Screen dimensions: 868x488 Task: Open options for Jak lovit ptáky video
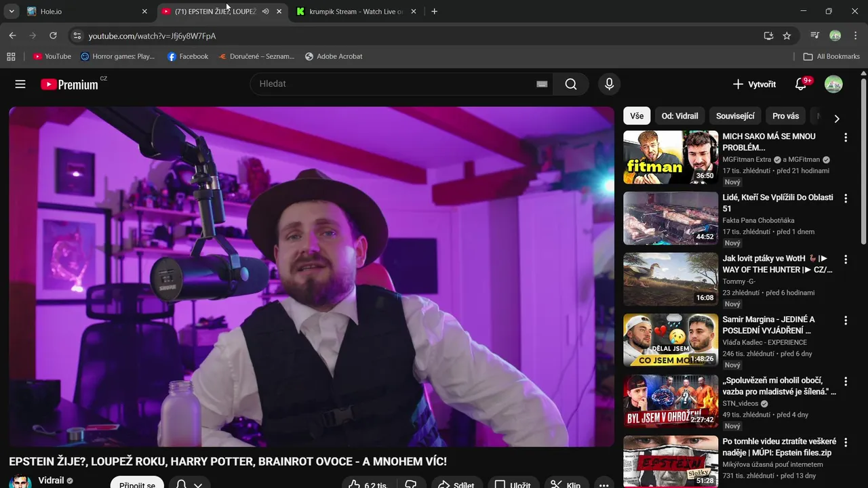tap(846, 260)
